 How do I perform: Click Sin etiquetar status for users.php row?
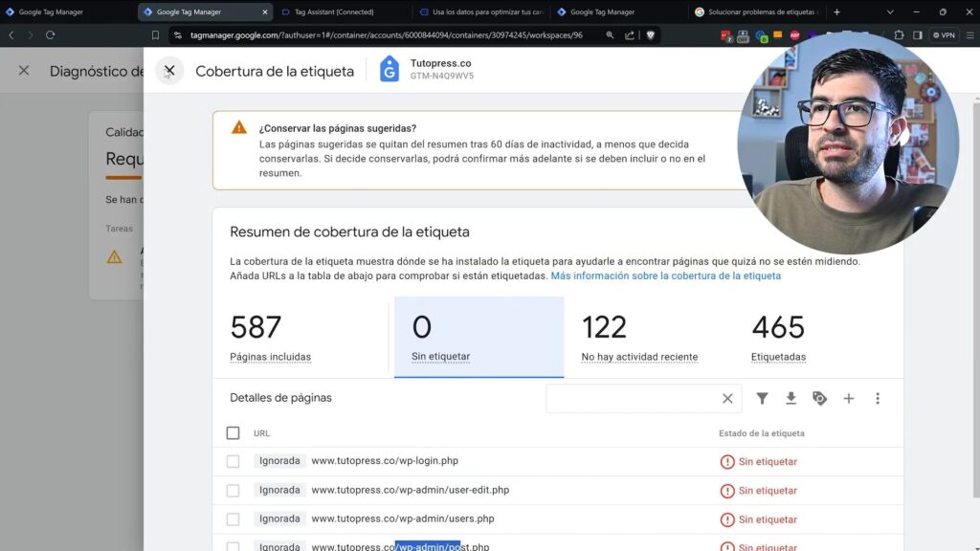pyautogui.click(x=768, y=519)
